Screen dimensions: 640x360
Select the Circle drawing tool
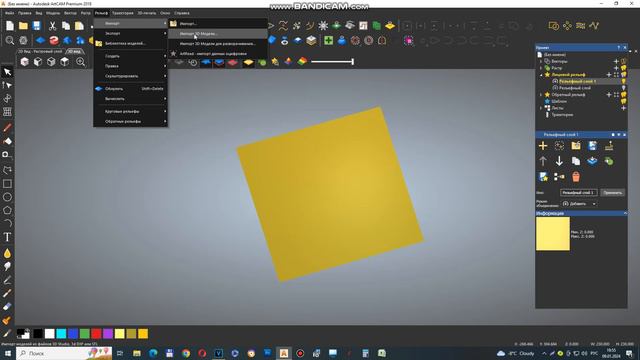click(7, 197)
